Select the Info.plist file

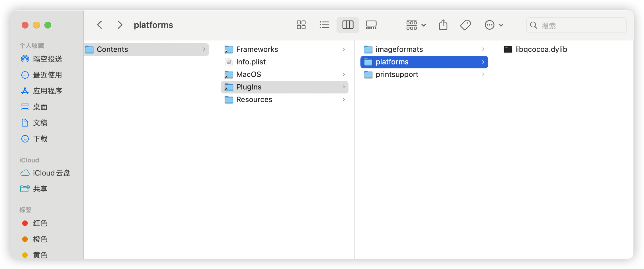(251, 62)
